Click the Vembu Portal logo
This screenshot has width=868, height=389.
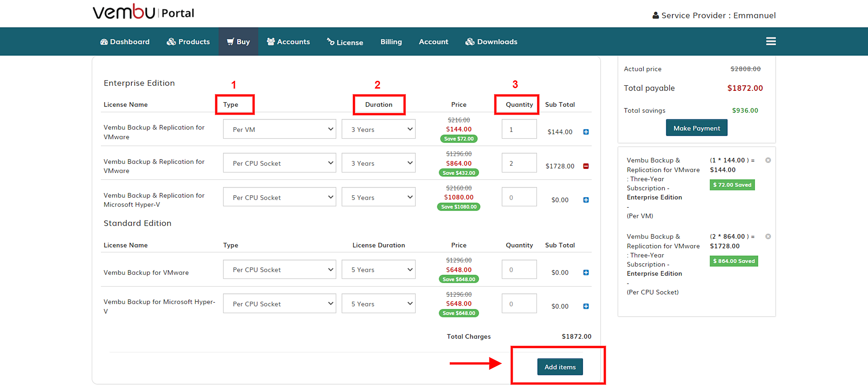point(143,12)
